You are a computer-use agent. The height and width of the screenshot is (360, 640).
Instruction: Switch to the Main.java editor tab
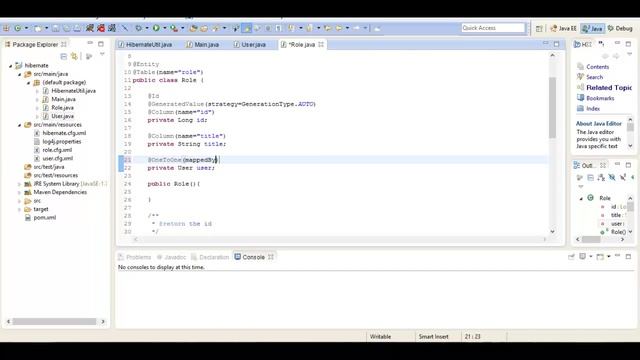pyautogui.click(x=202, y=44)
